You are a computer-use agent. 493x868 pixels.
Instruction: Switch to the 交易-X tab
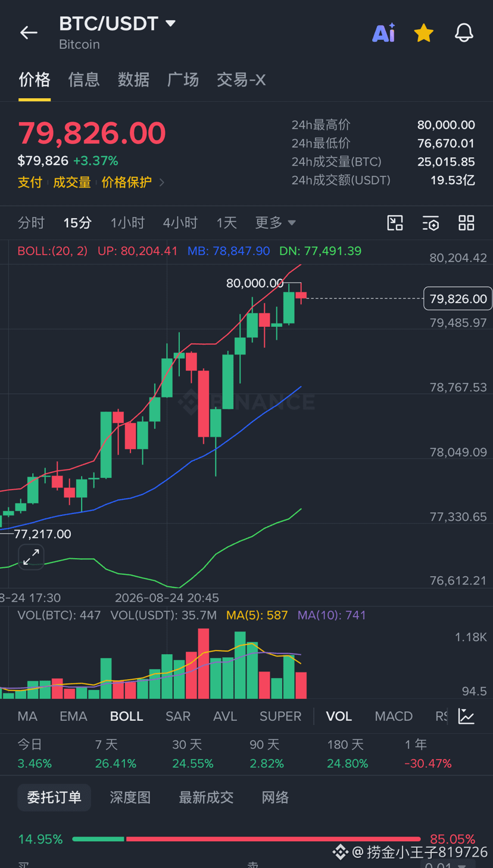point(241,80)
